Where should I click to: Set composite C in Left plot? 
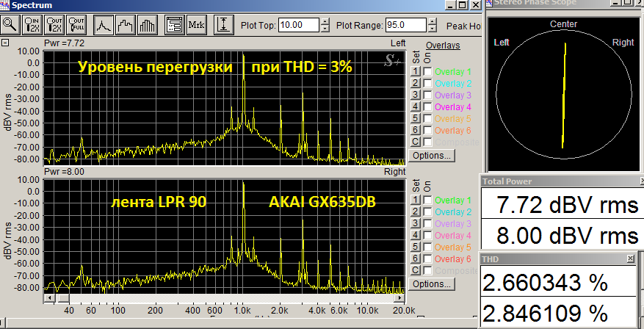click(416, 142)
